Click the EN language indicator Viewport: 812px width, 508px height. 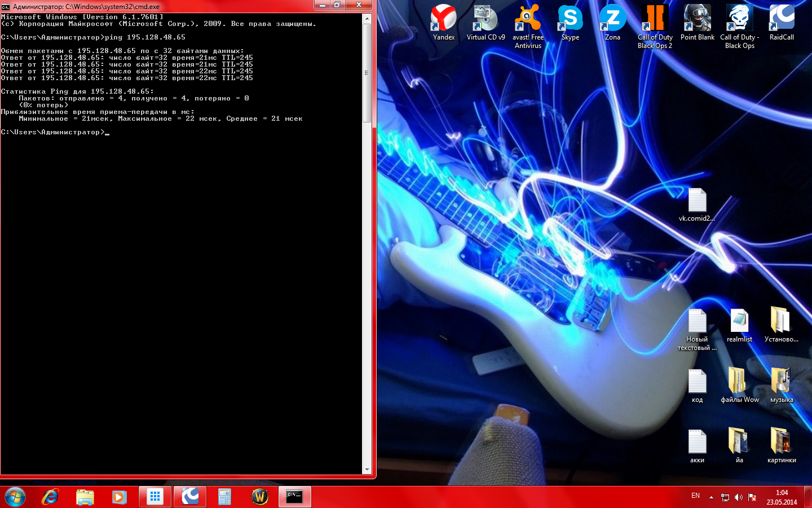tap(695, 496)
